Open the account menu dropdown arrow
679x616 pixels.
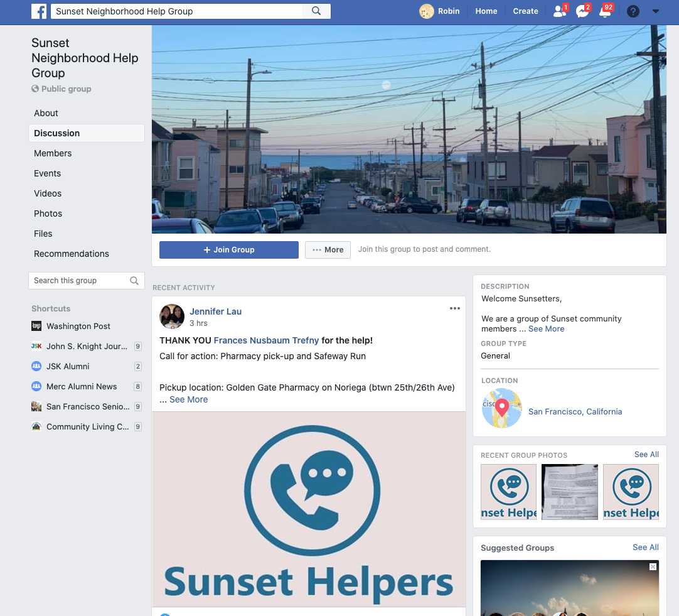(656, 11)
